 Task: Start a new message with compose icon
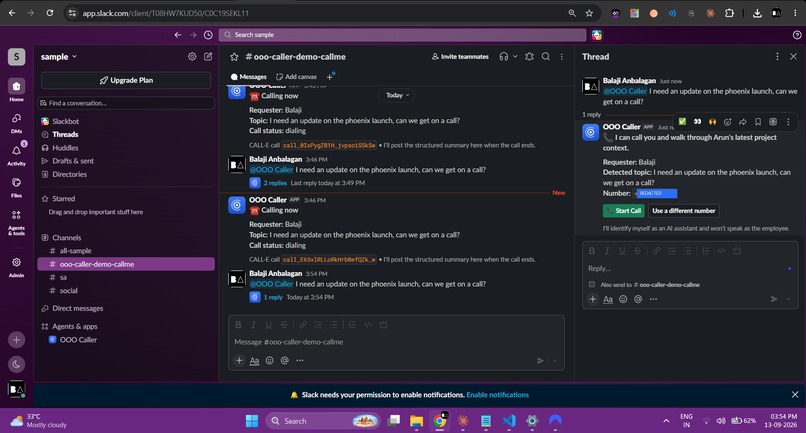(208, 57)
